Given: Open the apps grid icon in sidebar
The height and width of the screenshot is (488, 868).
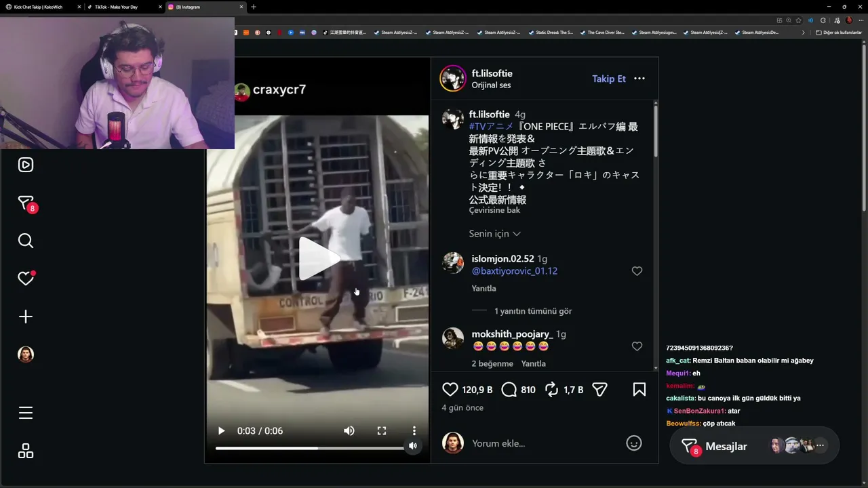Looking at the screenshot, I should point(26,451).
